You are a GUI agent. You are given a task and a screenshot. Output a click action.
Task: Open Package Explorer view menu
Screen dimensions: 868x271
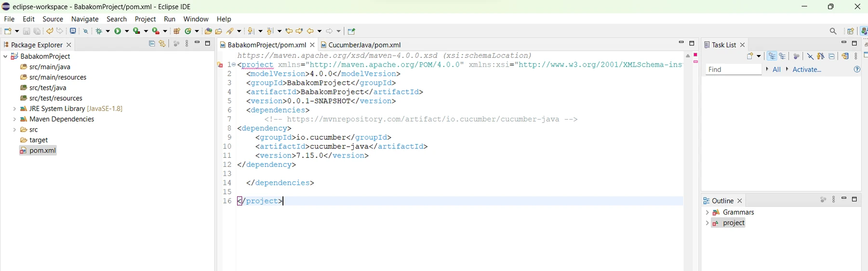pyautogui.click(x=187, y=44)
